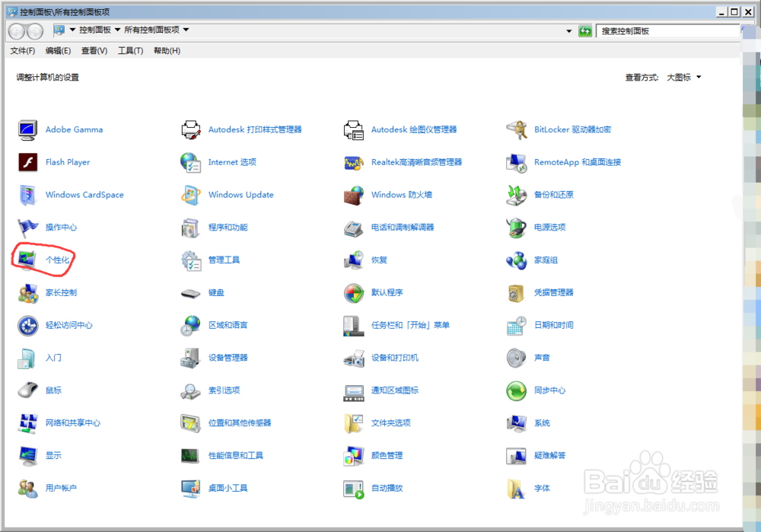Open the 电话和调制解调器 link
This screenshot has width=761, height=532.
[403, 227]
